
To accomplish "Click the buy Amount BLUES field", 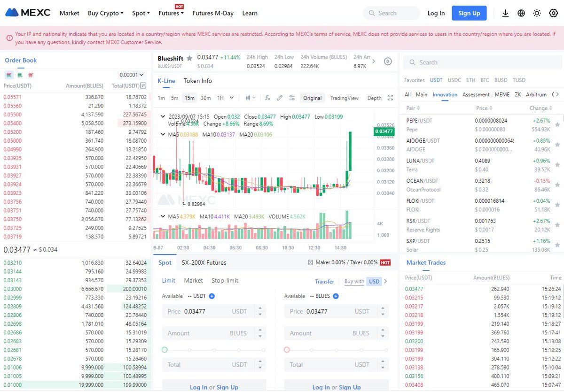I will pos(214,333).
